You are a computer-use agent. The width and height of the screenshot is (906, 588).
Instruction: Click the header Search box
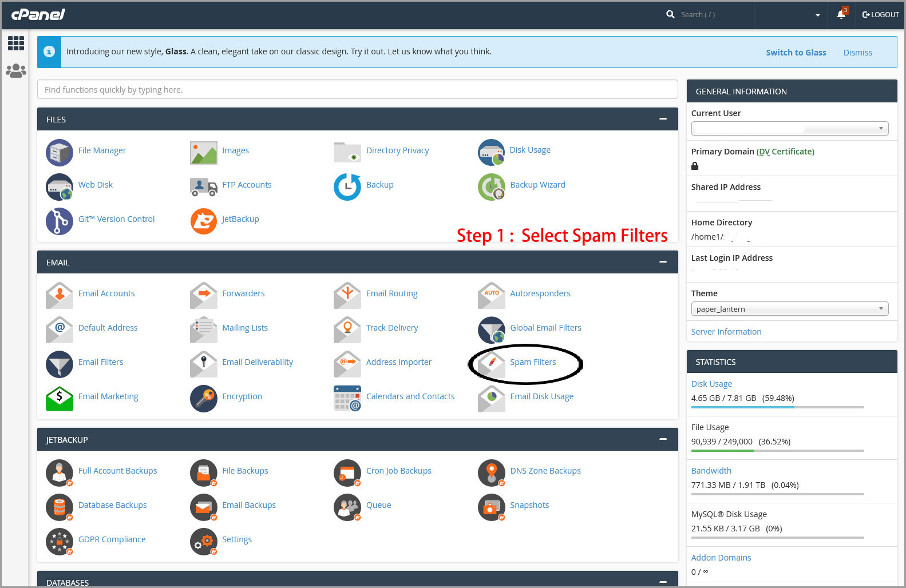(x=709, y=15)
